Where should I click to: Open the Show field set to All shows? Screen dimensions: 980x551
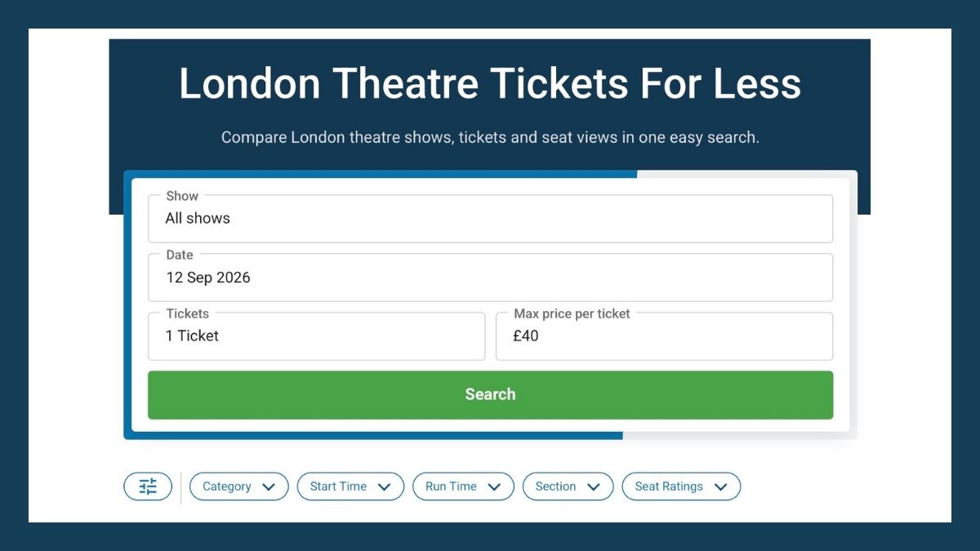[x=490, y=219]
